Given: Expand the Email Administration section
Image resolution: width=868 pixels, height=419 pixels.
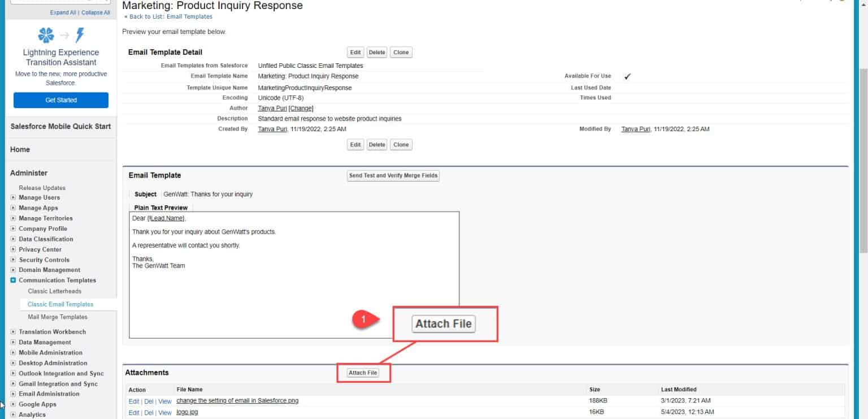Looking at the screenshot, I should 12,394.
